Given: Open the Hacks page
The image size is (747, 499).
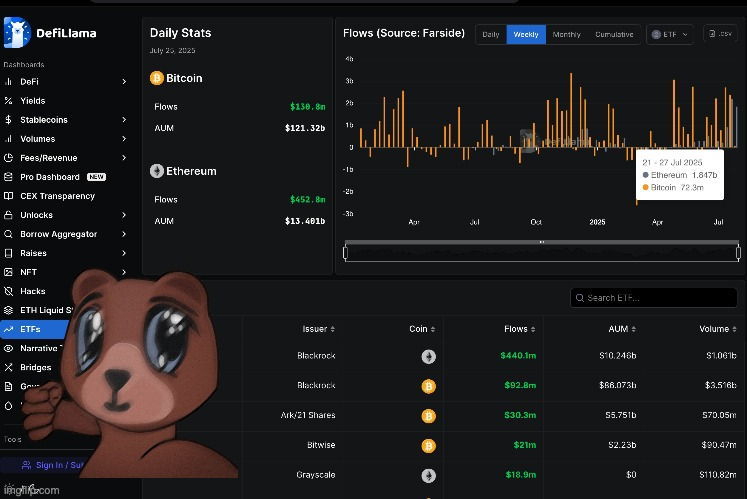Looking at the screenshot, I should [32, 291].
